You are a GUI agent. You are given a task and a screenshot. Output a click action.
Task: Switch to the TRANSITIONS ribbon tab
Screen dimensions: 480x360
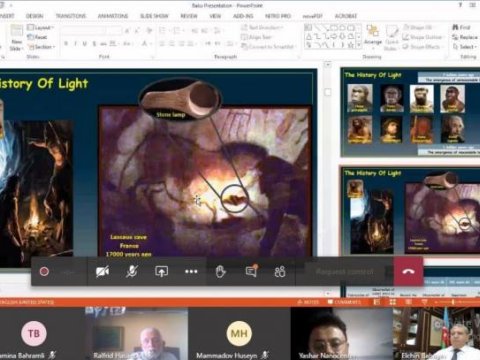tap(71, 16)
